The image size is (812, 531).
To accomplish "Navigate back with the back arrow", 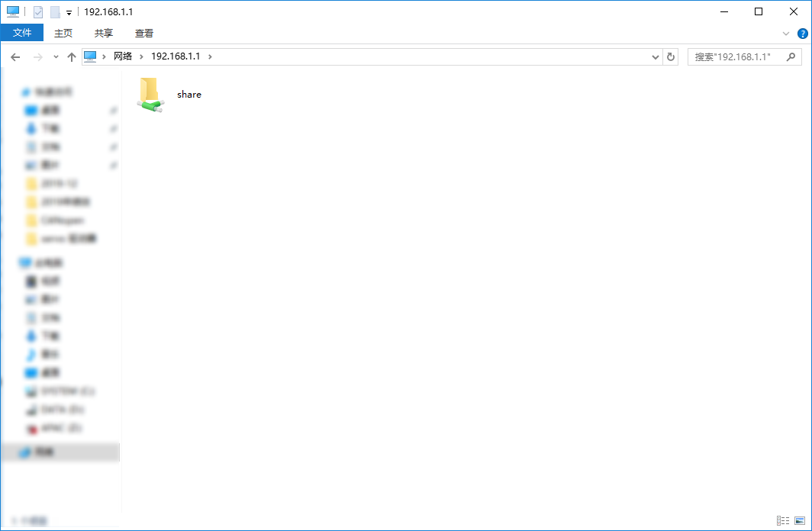I will tap(15, 56).
